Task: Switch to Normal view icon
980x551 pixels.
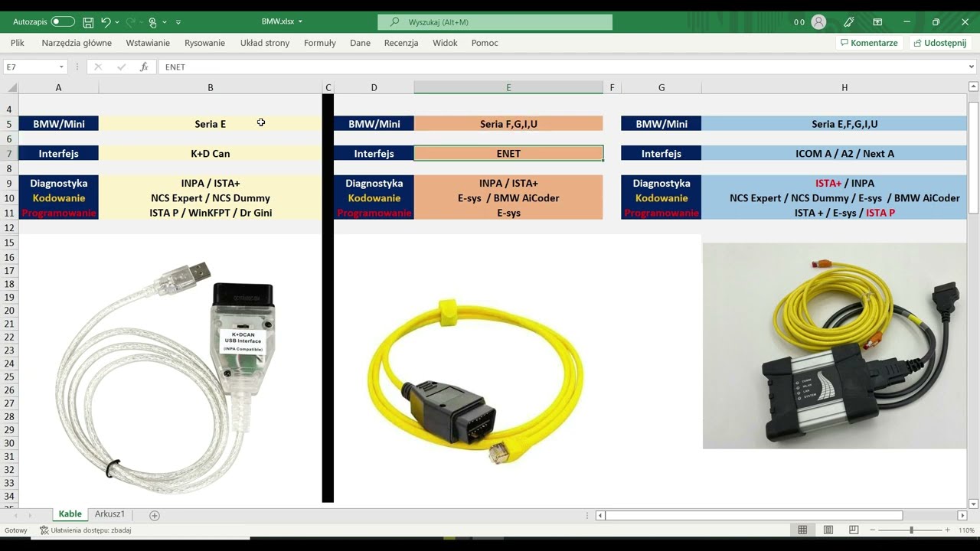Action: (x=802, y=530)
